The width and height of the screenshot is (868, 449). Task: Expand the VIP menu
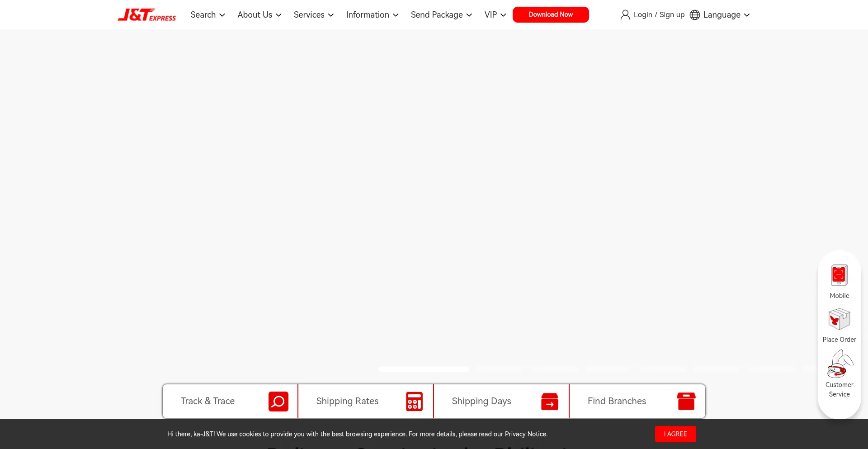pos(495,15)
